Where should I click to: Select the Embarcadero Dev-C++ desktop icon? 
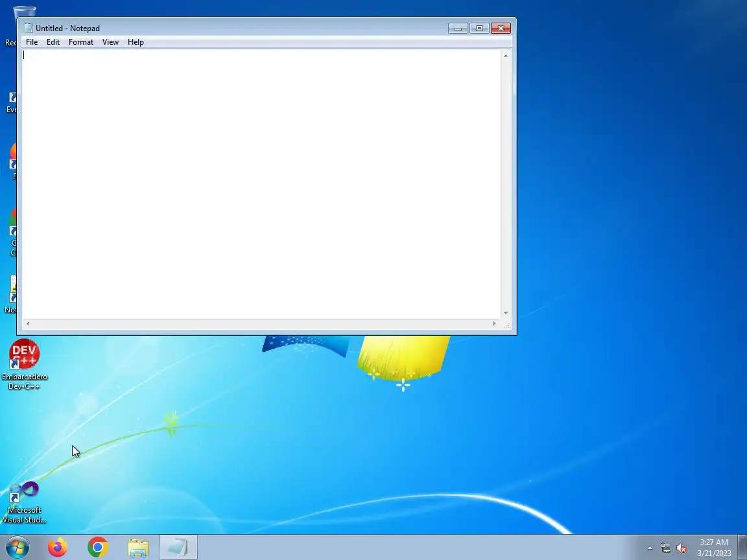[24, 365]
